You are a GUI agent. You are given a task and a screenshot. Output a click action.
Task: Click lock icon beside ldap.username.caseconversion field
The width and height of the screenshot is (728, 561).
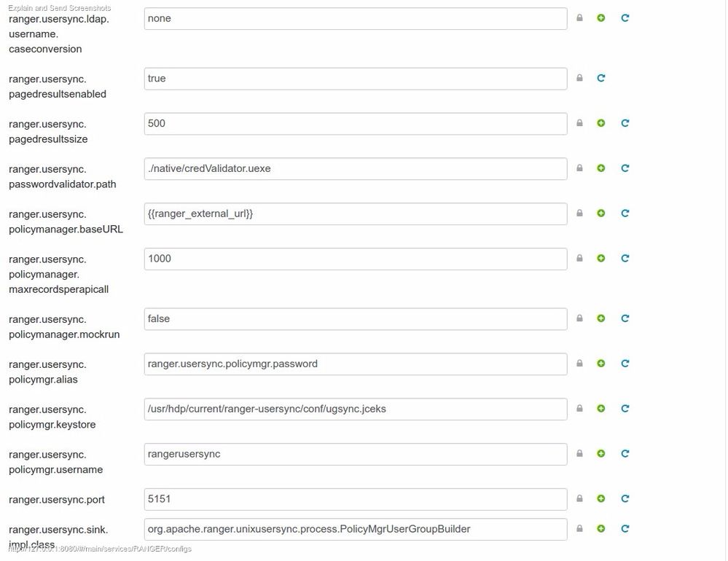(x=580, y=18)
